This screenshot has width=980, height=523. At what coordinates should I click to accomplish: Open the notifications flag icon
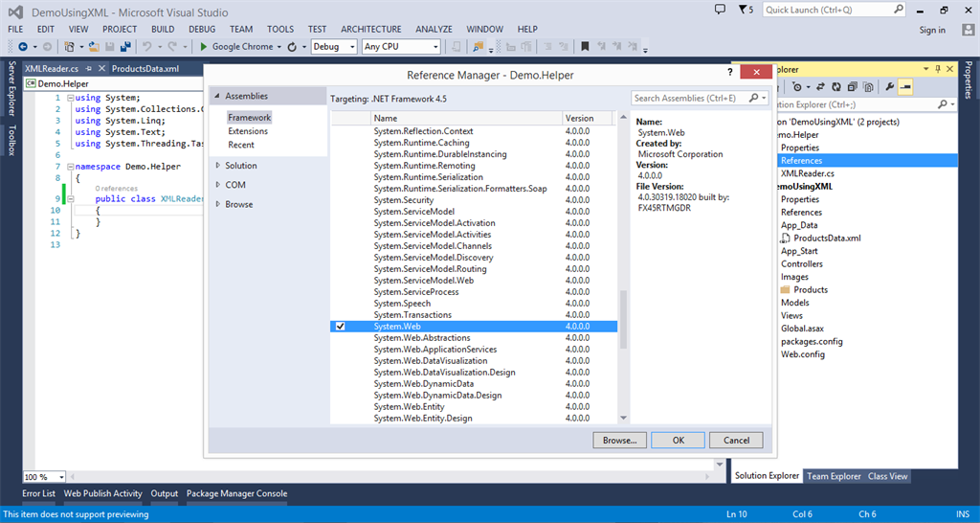(x=742, y=10)
